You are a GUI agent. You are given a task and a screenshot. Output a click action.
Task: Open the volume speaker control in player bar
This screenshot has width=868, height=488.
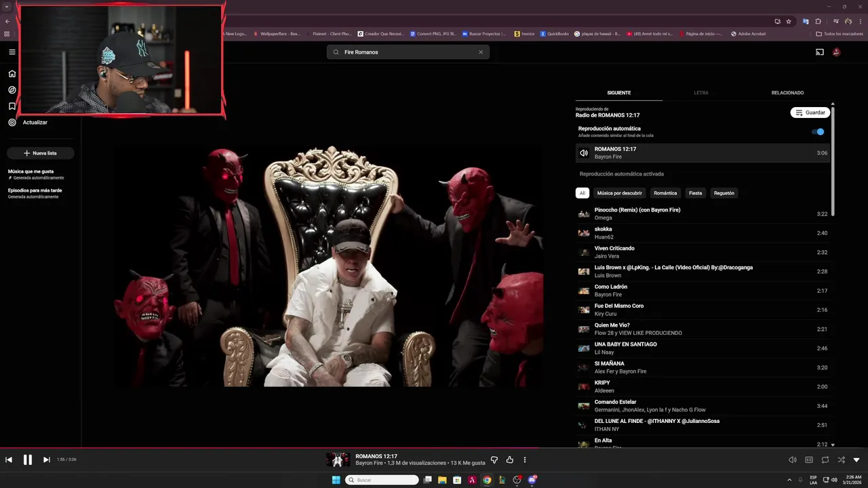(793, 460)
